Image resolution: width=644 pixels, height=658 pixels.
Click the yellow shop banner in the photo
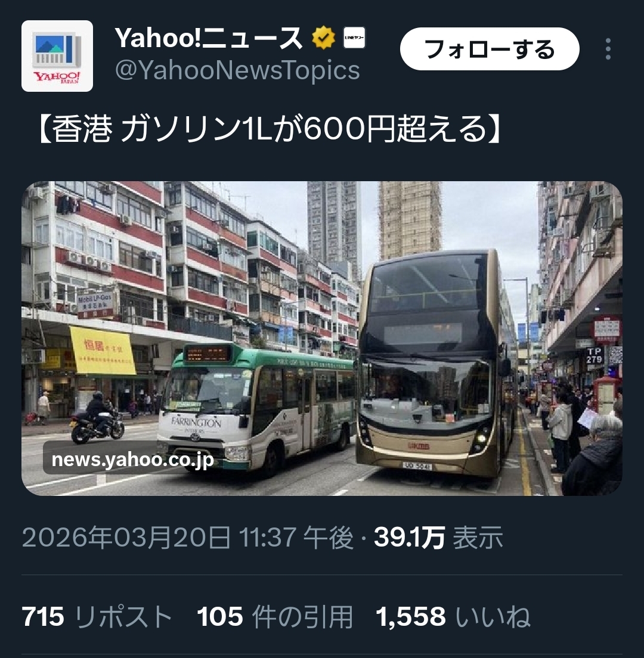tap(103, 350)
